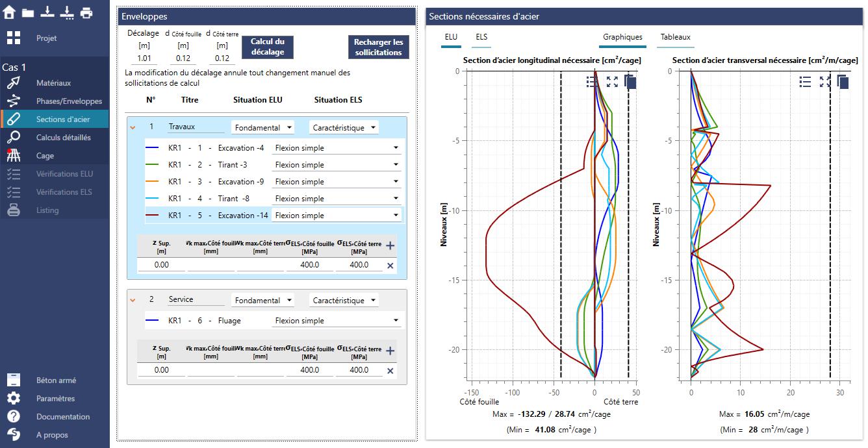Open the Cage section in sidebar
868x448 pixels.
[45, 156]
